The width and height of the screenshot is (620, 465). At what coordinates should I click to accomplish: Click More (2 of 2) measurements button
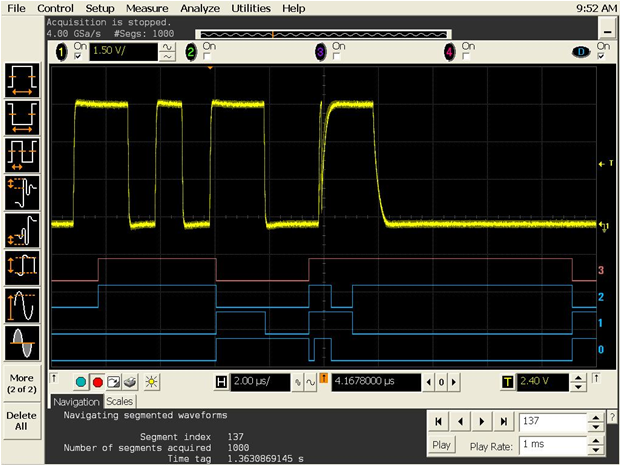point(22,383)
